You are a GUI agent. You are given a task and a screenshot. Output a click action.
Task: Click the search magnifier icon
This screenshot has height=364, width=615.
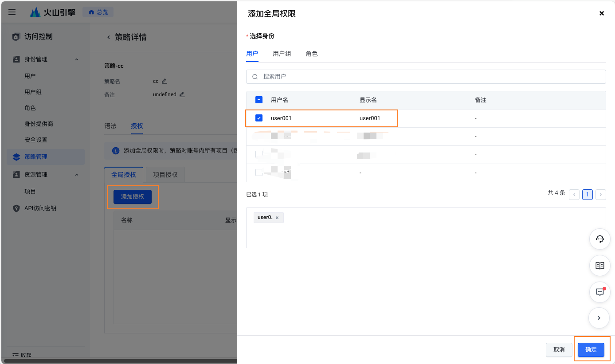point(255,77)
